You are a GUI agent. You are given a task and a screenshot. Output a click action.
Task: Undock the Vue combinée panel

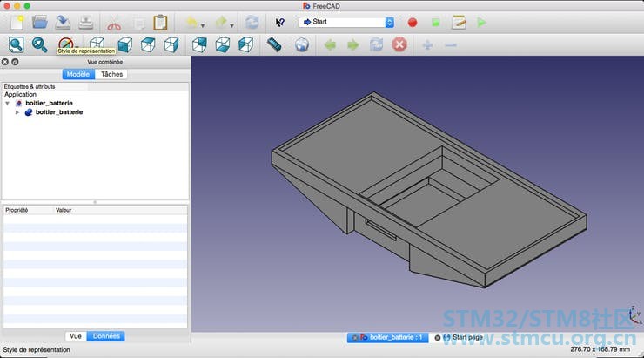[15, 62]
